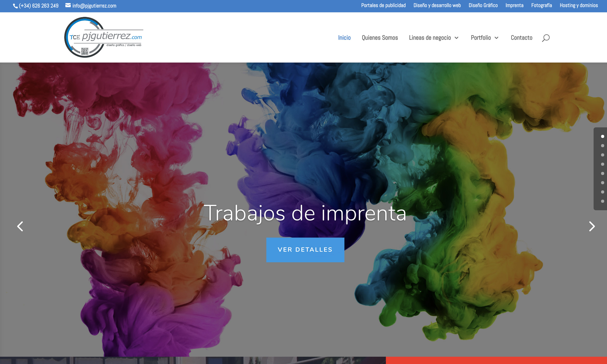Call the number (+34) 626 263 249
The height and width of the screenshot is (364, 607).
(39, 6)
